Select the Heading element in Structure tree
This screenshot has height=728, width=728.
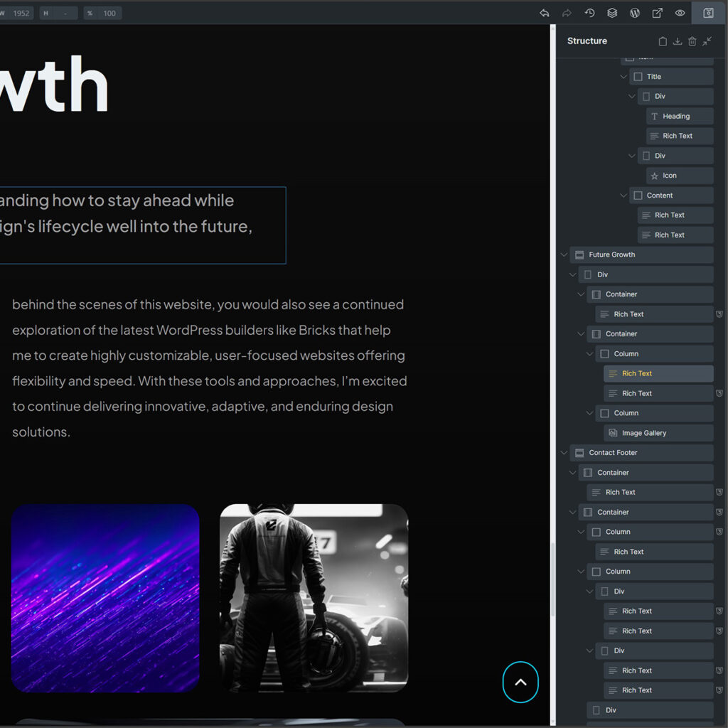click(675, 117)
